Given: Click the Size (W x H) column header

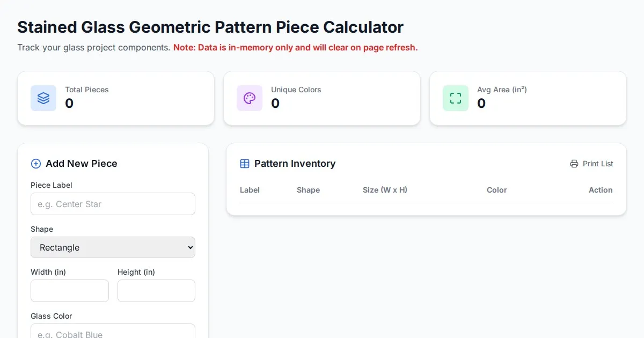Looking at the screenshot, I should 385,190.
